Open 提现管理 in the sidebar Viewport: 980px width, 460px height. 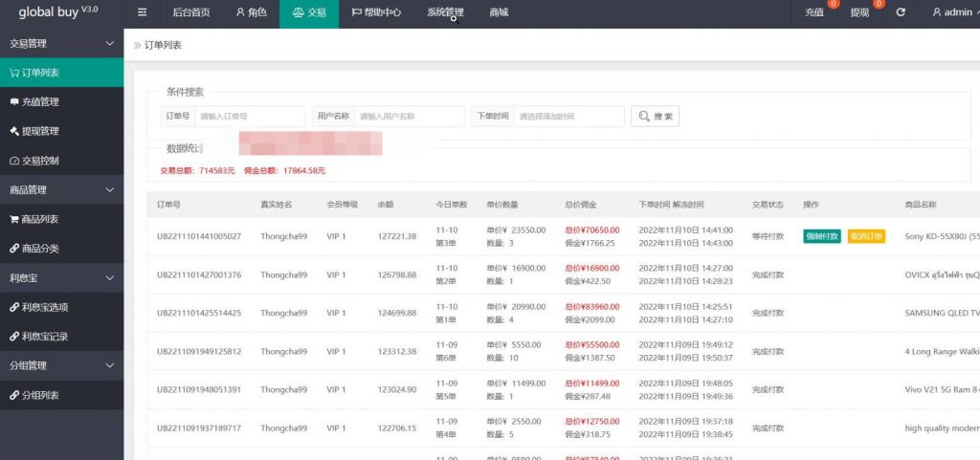(62, 131)
